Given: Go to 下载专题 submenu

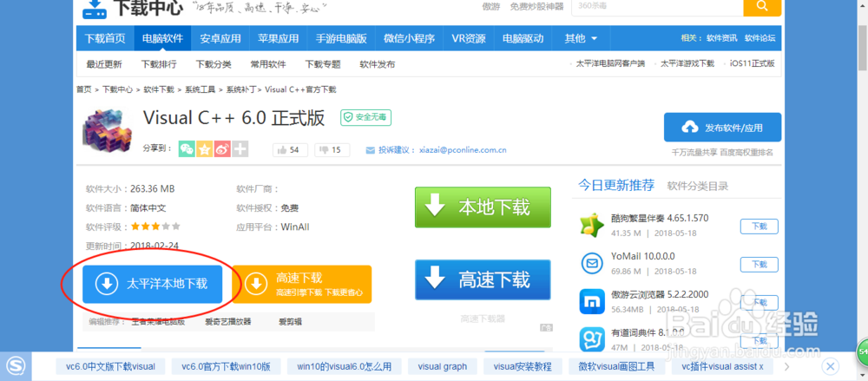Looking at the screenshot, I should [323, 64].
